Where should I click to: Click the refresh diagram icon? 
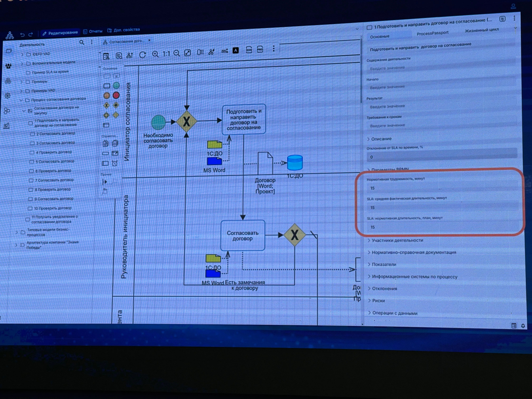(x=143, y=55)
